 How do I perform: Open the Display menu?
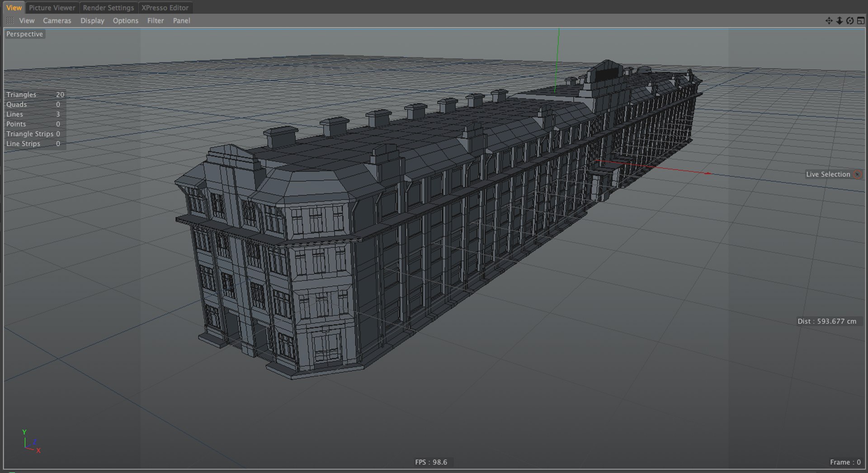tap(92, 21)
